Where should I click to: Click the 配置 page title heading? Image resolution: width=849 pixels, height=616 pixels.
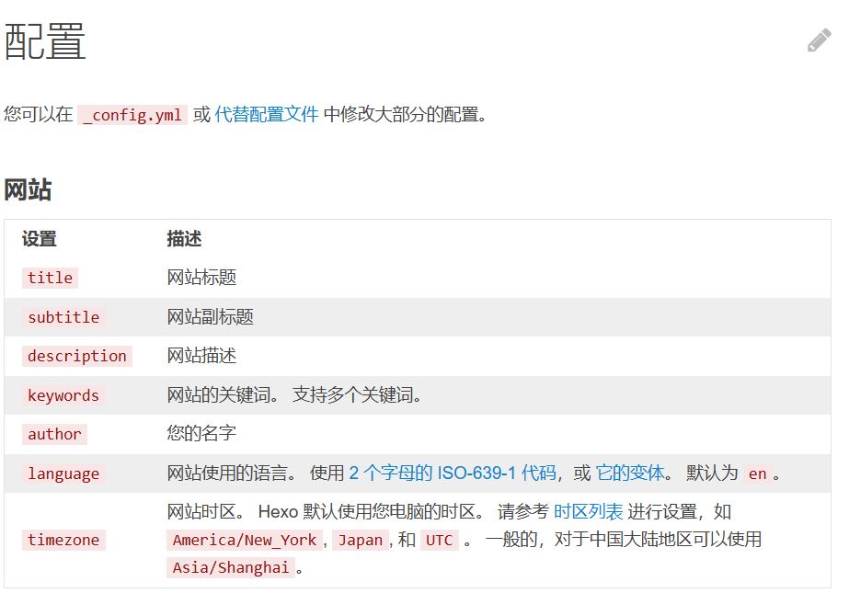(x=45, y=42)
